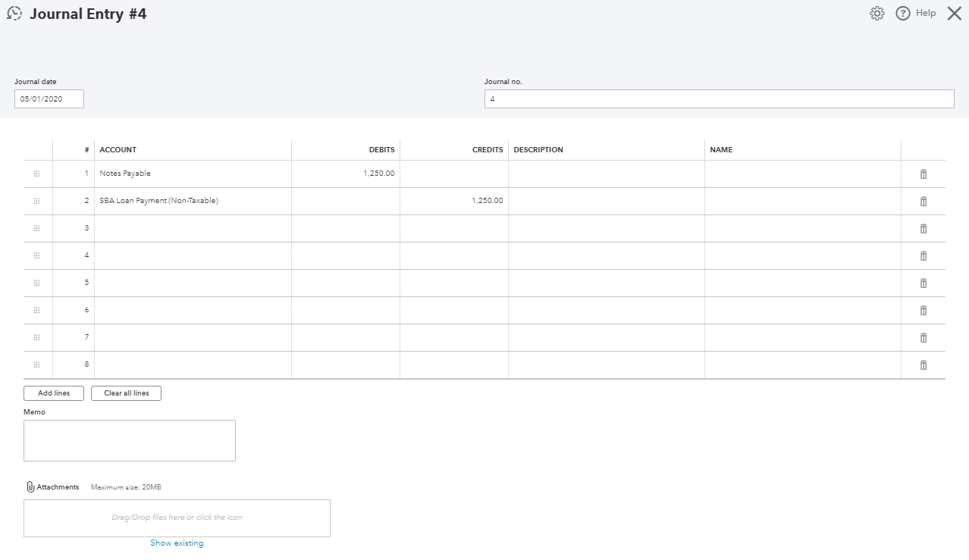This screenshot has width=969, height=560.
Task: Remove row 8 with trash icon
Action: pos(924,365)
